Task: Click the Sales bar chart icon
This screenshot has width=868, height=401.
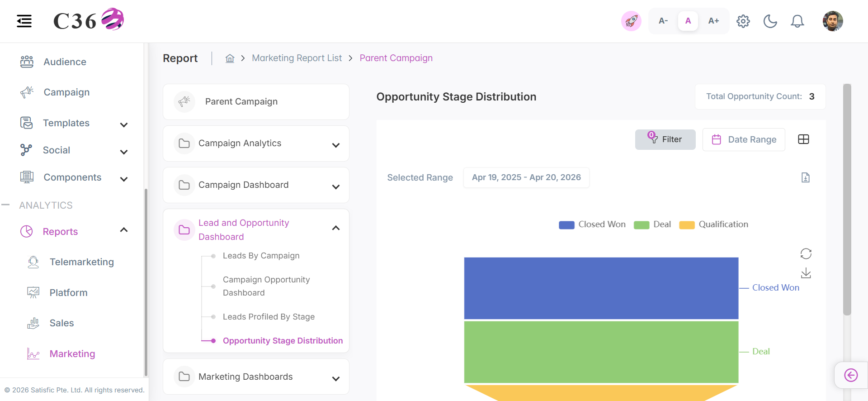Action: point(33,323)
